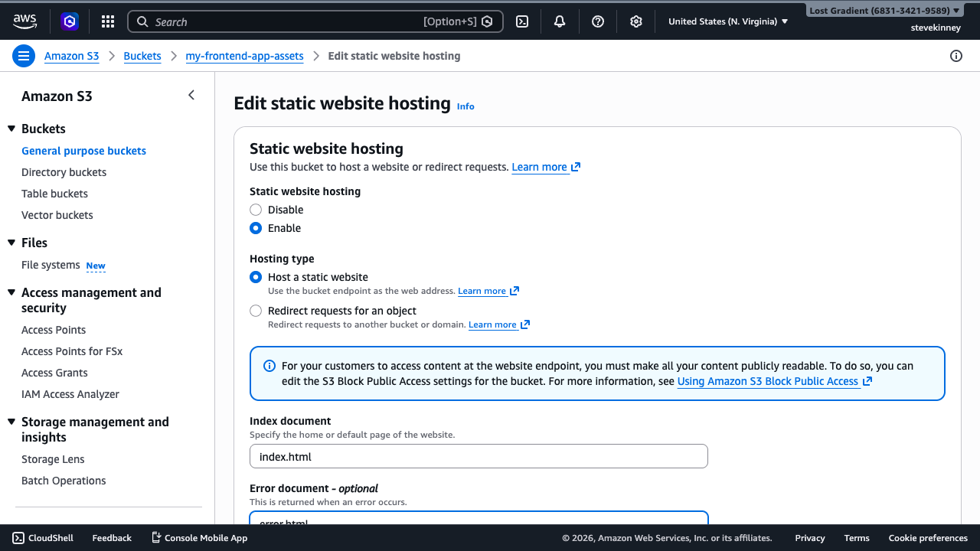Open General purpose buckets in sidebar
This screenshot has height=551, width=980.
point(83,151)
